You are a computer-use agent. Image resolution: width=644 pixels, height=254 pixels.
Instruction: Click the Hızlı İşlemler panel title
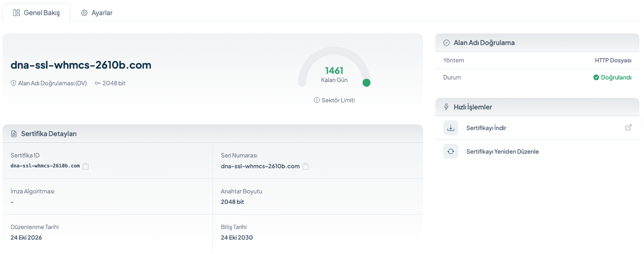(473, 107)
